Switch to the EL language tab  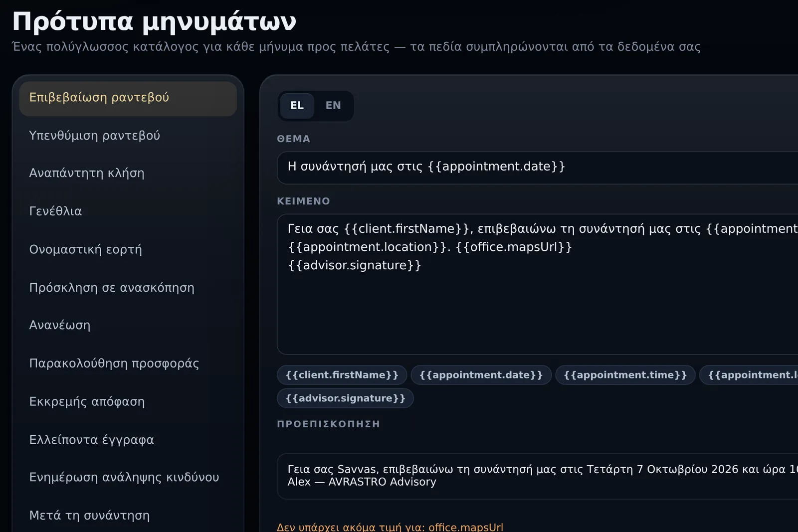[297, 106]
